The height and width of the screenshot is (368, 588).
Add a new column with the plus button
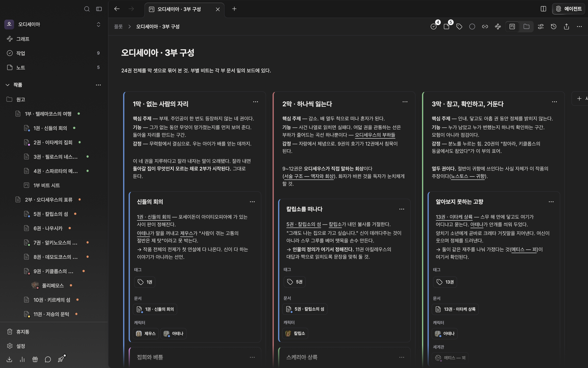[579, 98]
